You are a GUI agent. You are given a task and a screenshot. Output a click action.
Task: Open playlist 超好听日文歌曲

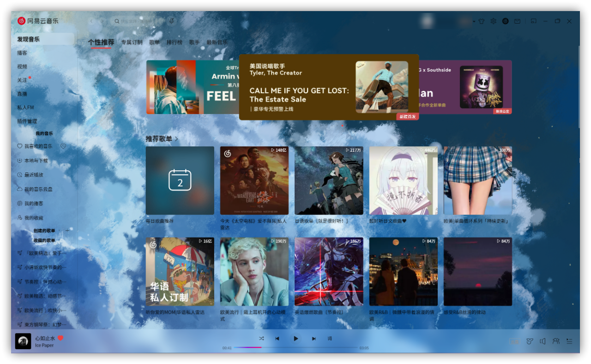coord(404,180)
